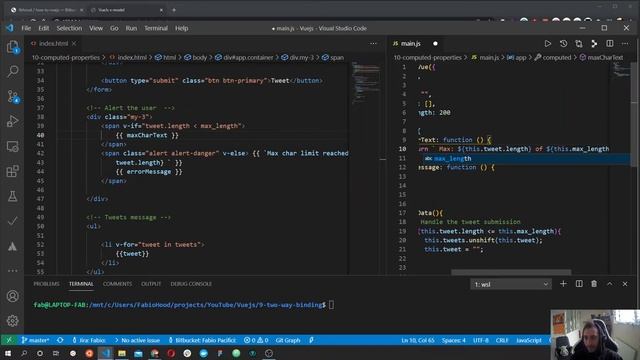Open the Remote Explorer view
Image resolution: width=640 pixels, height=360 pixels.
pyautogui.click(x=13, y=146)
